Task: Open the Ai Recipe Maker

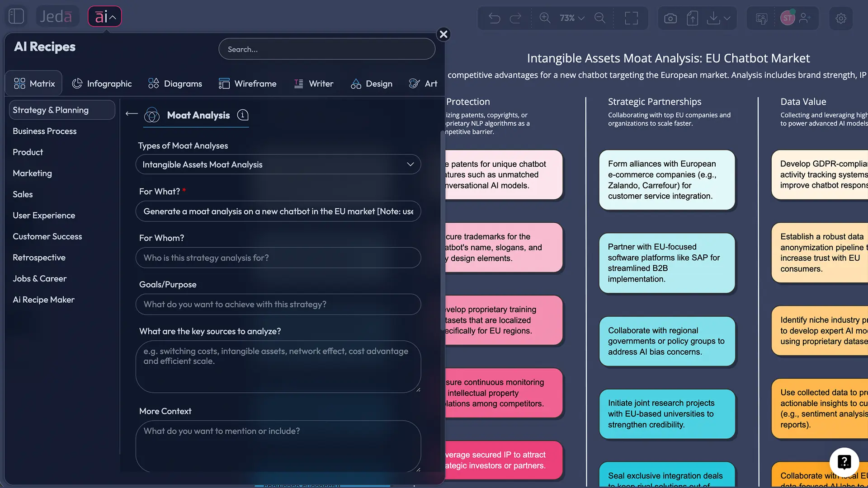Action: [x=43, y=300]
